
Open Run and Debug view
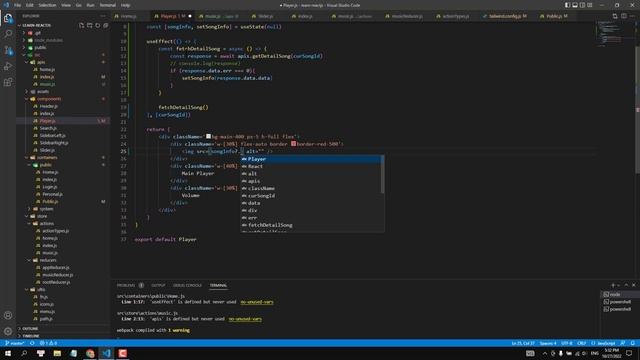coord(8,66)
